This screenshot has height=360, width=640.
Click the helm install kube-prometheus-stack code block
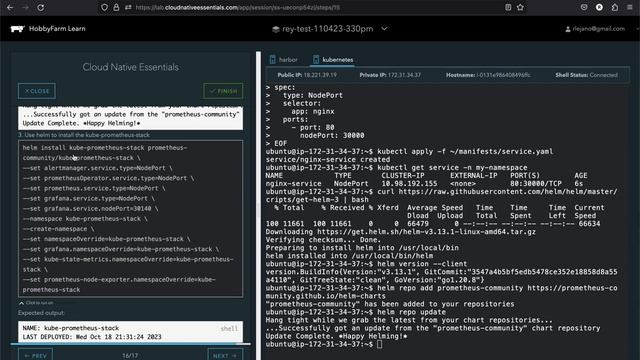(130, 218)
